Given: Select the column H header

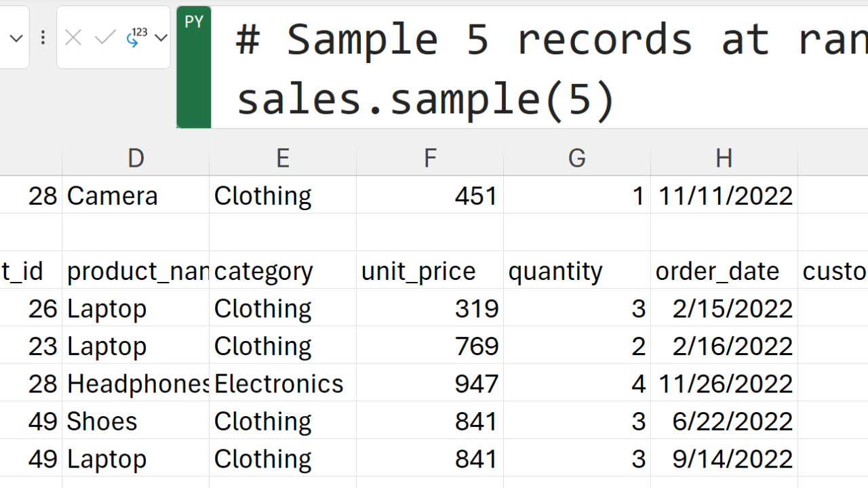Looking at the screenshot, I should 724,159.
